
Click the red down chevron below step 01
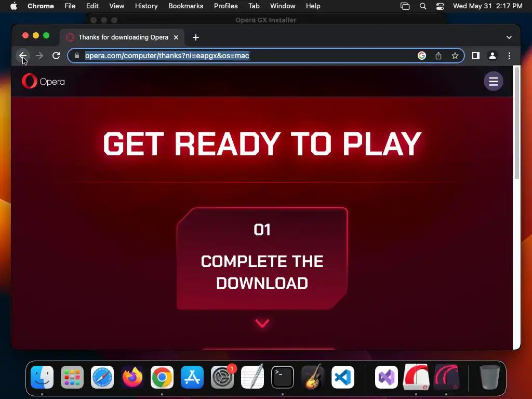coord(262,323)
